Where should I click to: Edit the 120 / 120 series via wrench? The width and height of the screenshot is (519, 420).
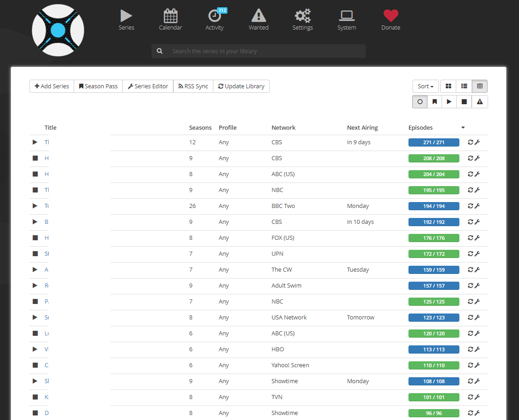477,333
